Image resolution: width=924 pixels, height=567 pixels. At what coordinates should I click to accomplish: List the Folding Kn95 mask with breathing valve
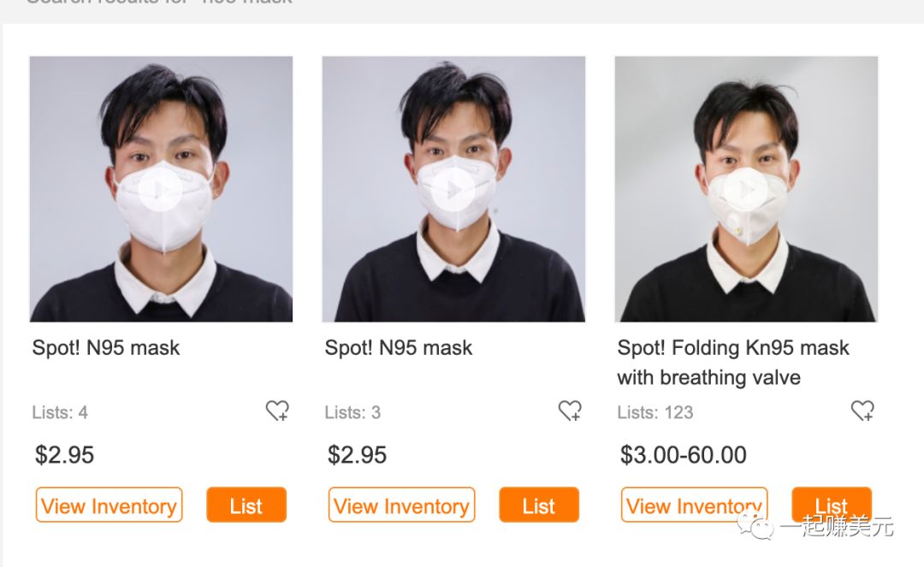[831, 505]
